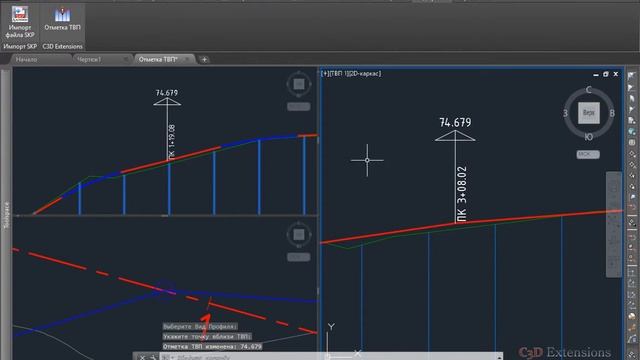Close the Чертеж1 drawing tab
This screenshot has height=360, width=640.
pyautogui.click(x=126, y=60)
